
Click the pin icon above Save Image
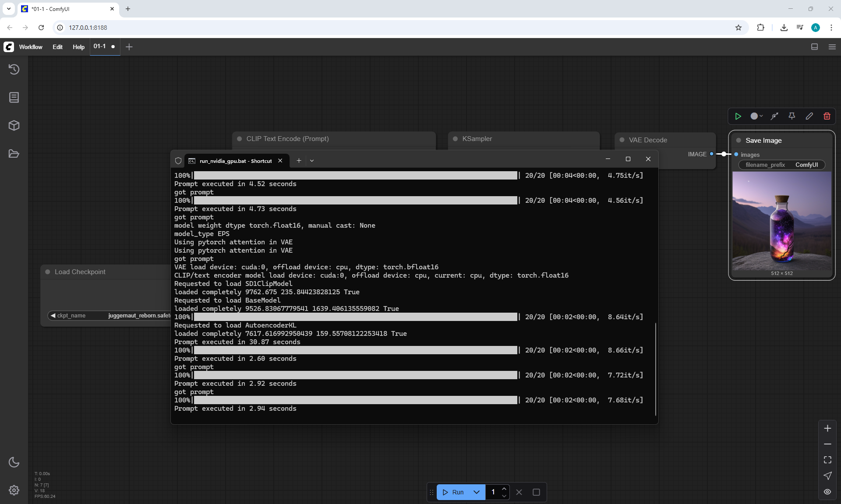point(792,116)
